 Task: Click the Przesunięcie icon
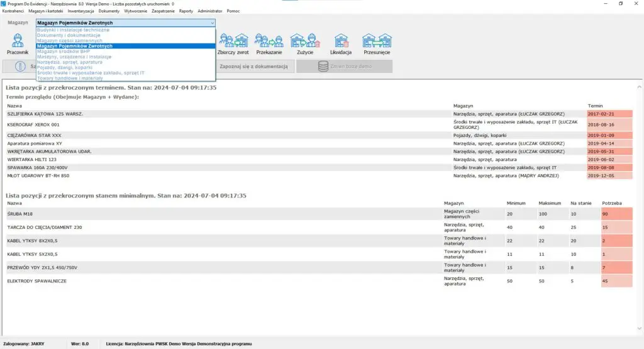[x=377, y=42]
